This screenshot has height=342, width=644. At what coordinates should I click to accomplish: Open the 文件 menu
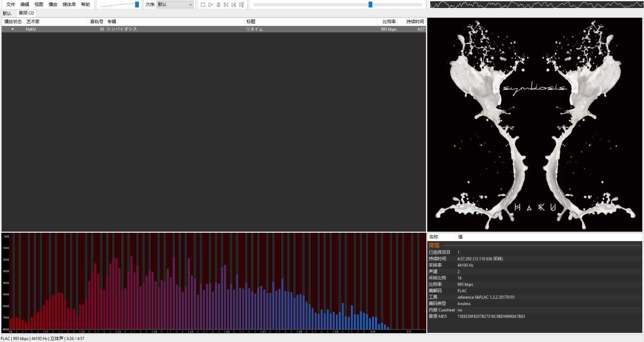(x=11, y=4)
